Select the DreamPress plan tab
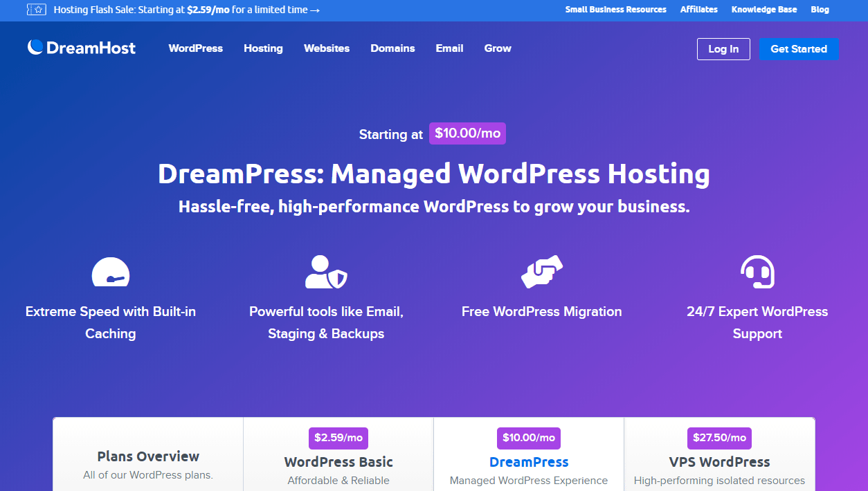This screenshot has width=868, height=491. (529, 454)
